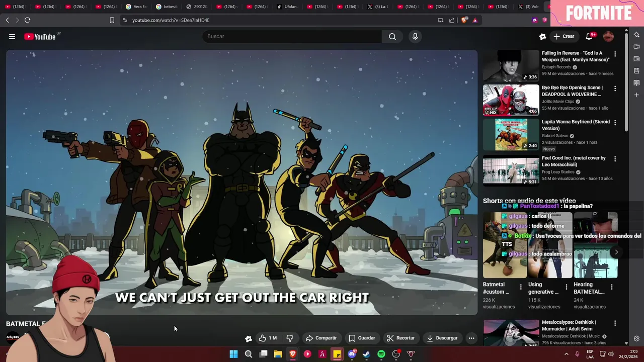The image size is (644, 362).
Task: Click the Recortar clip button
Action: (x=400, y=338)
